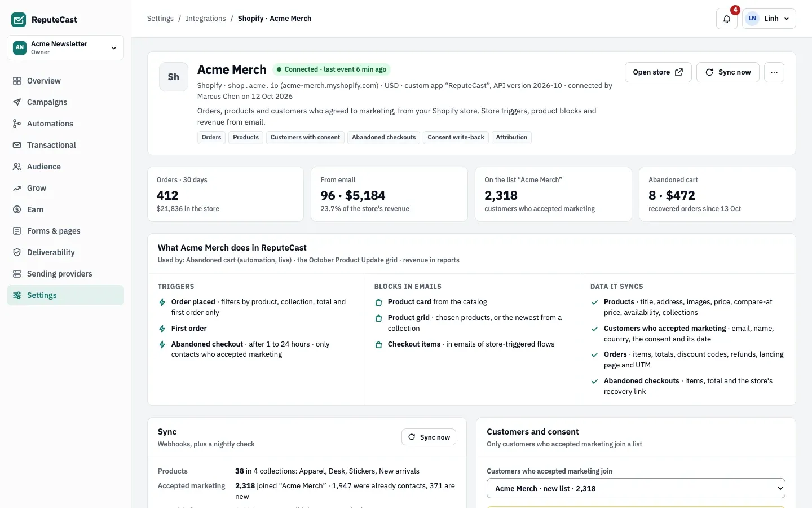The width and height of the screenshot is (812, 508).
Task: Click the Linh avatar initials LN
Action: click(x=752, y=19)
